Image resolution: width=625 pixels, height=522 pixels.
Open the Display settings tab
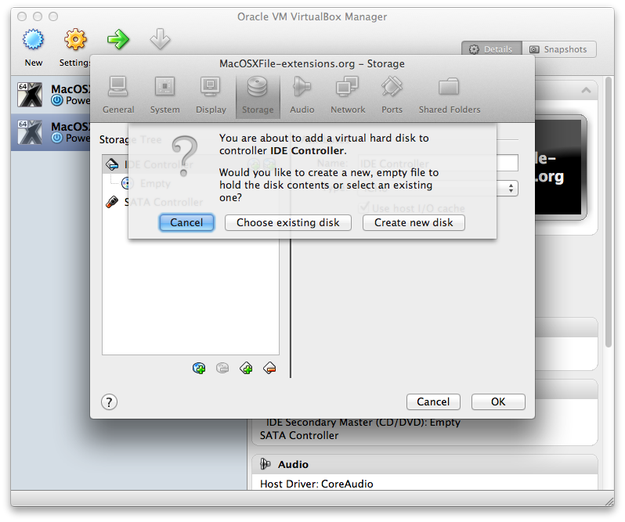click(211, 95)
